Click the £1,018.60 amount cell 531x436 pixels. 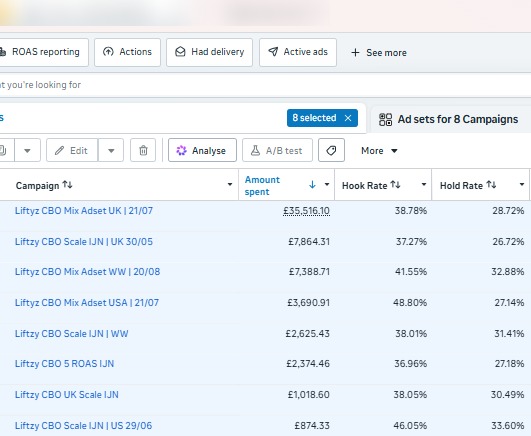tap(309, 395)
